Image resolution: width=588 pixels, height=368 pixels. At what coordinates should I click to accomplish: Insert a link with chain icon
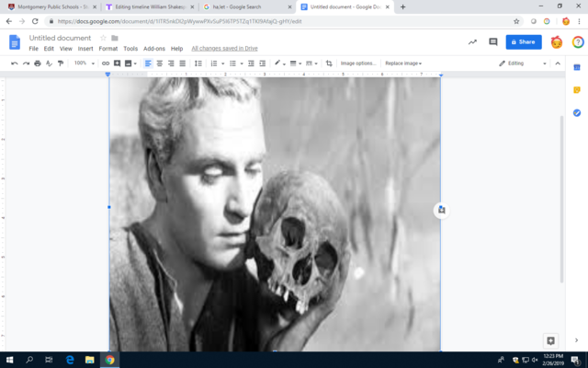106,63
